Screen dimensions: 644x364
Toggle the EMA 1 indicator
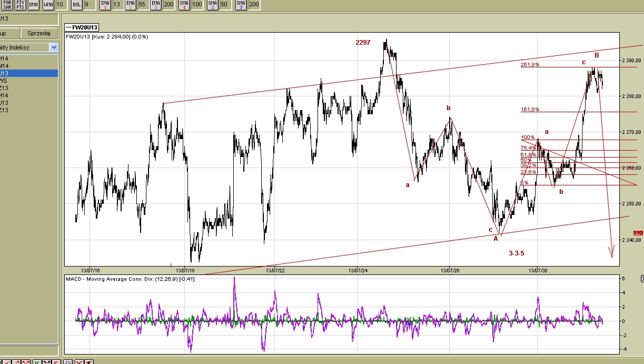point(105,4)
